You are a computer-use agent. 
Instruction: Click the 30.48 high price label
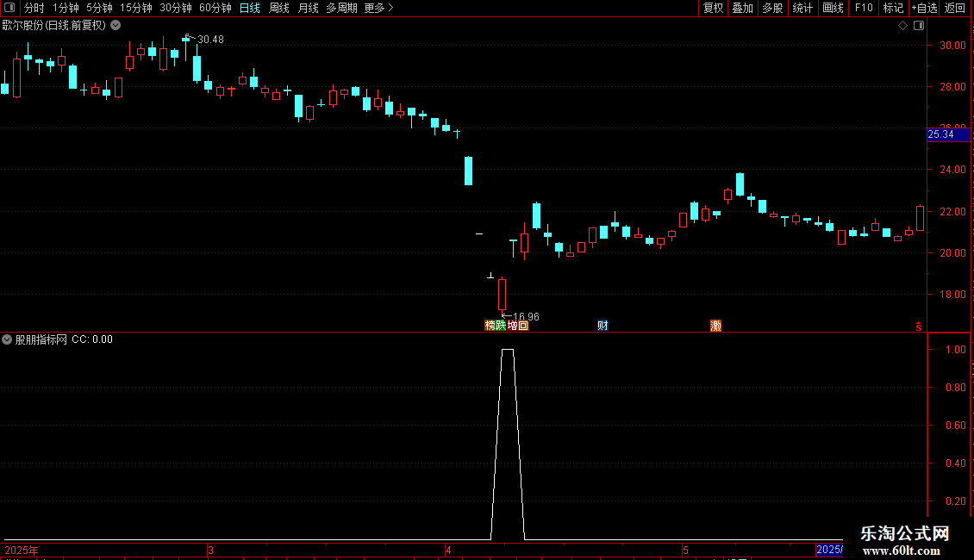click(x=210, y=39)
